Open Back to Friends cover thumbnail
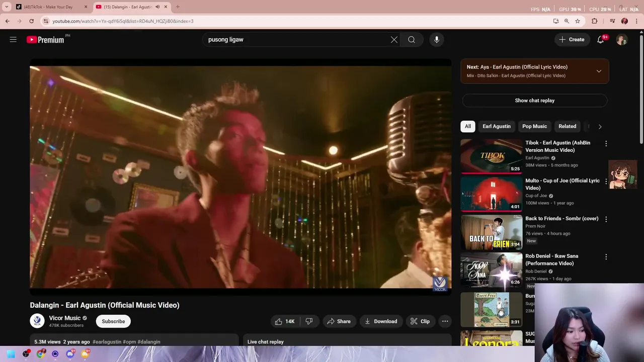Image resolution: width=644 pixels, height=362 pixels. [x=492, y=232]
